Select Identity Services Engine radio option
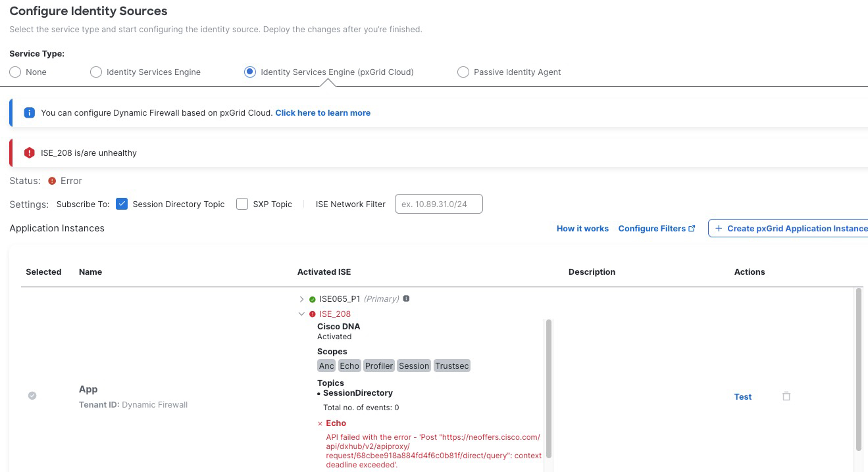This screenshot has height=472, width=868. click(96, 72)
